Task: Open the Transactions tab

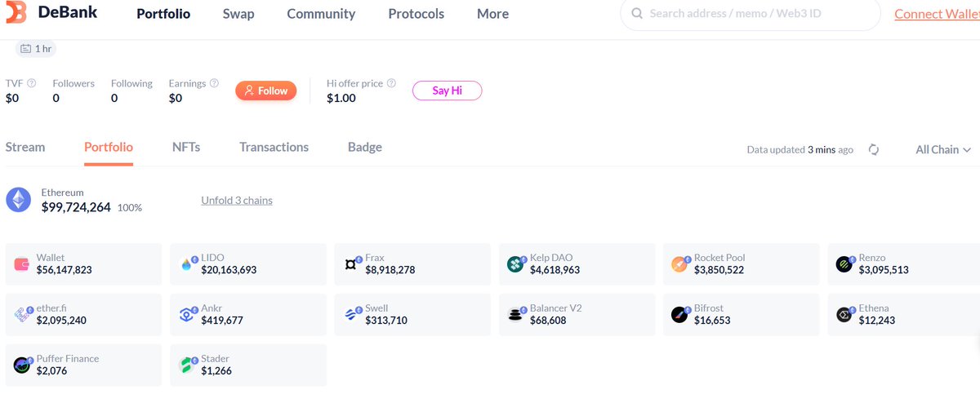Action: pos(274,147)
